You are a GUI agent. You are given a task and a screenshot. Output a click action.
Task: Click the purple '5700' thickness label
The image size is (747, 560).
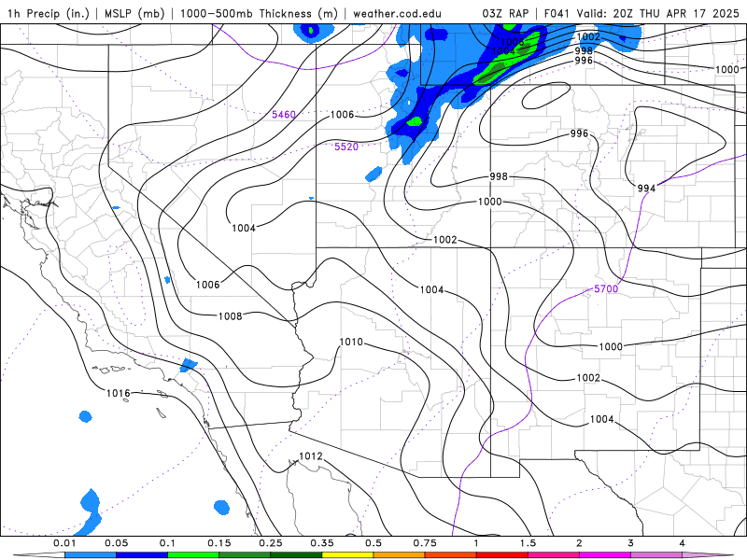pyautogui.click(x=606, y=288)
